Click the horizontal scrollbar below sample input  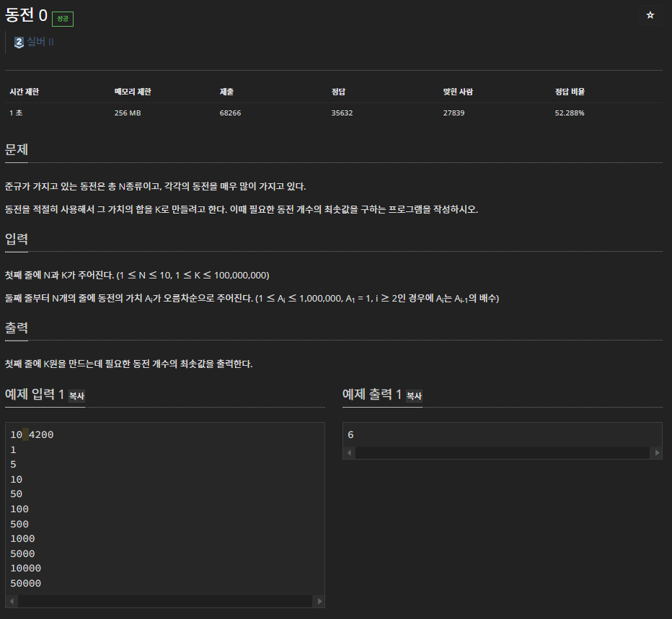coord(166,600)
